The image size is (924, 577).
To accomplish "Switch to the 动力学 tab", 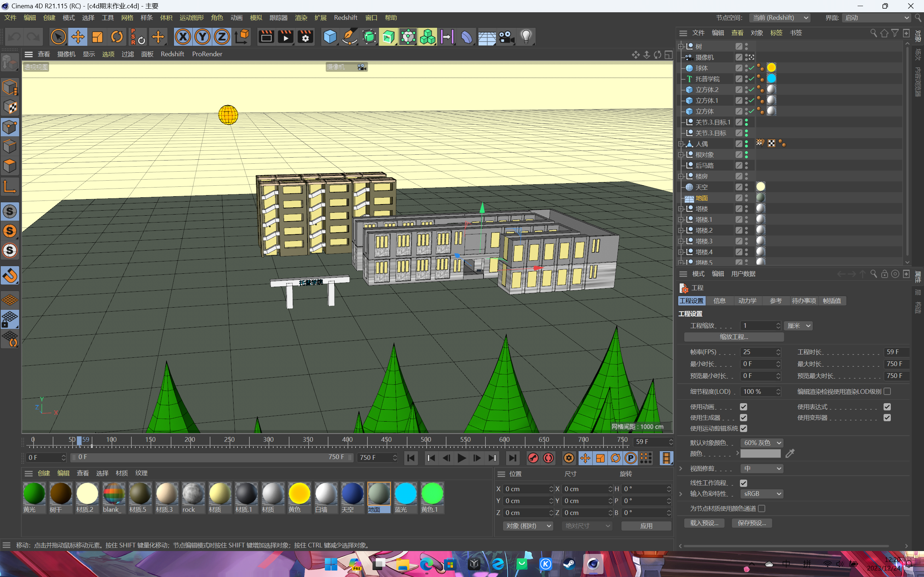I will click(747, 301).
